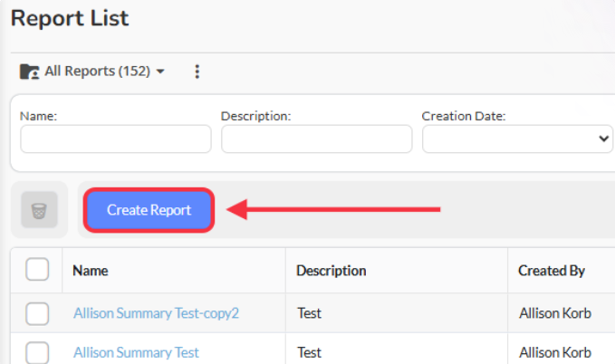615x364 pixels.
Task: Sort by the Description column header
Action: [x=331, y=271]
